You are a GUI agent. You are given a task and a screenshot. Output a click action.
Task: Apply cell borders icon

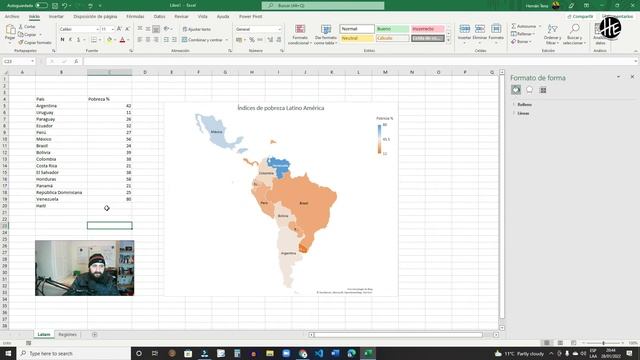pyautogui.click(x=94, y=40)
